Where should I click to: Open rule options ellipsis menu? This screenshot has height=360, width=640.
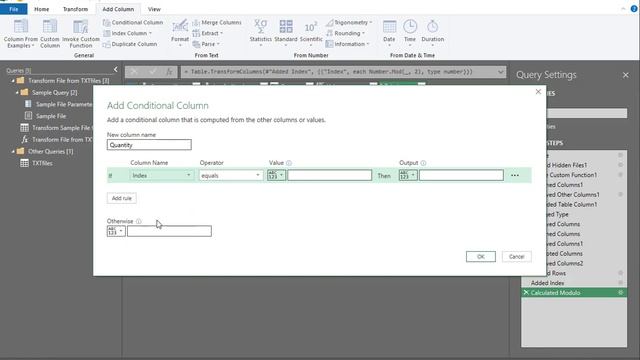point(515,176)
